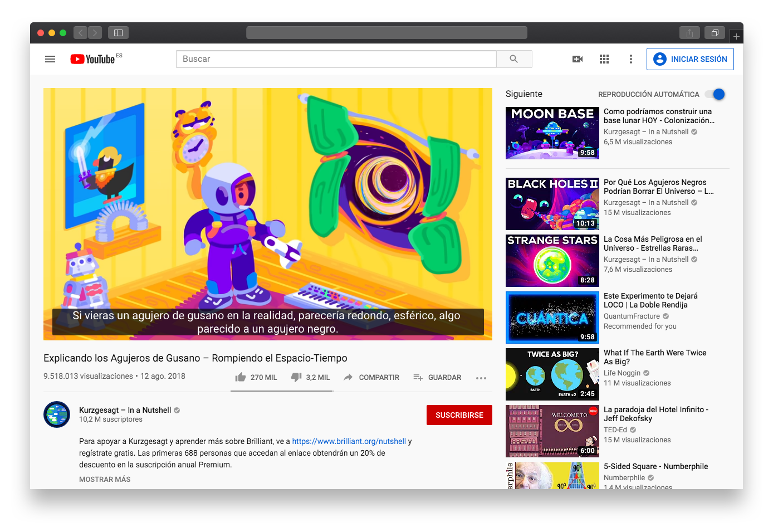Subscribe with the SUSCRIBIRSE button

(x=459, y=415)
